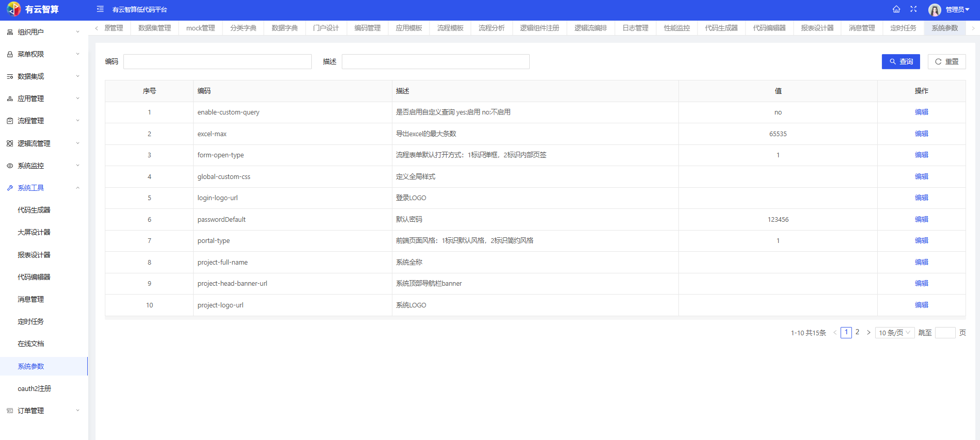Click the blue 查询 search button

coord(900,61)
